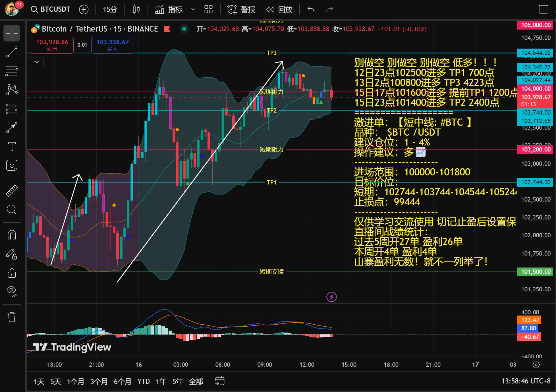Viewport: 556px width, 392px height.
Task: Show 全部 all historical data
Action: coord(196,381)
